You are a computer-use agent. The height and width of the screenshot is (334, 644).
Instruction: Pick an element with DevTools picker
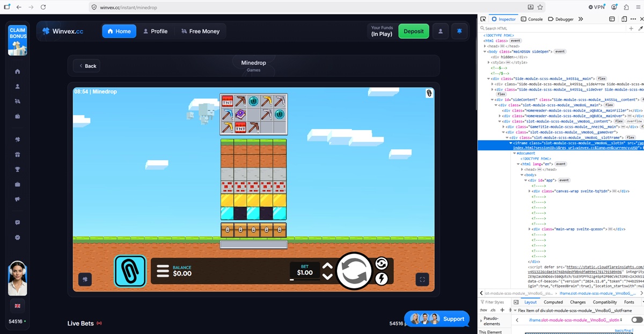coord(484,19)
